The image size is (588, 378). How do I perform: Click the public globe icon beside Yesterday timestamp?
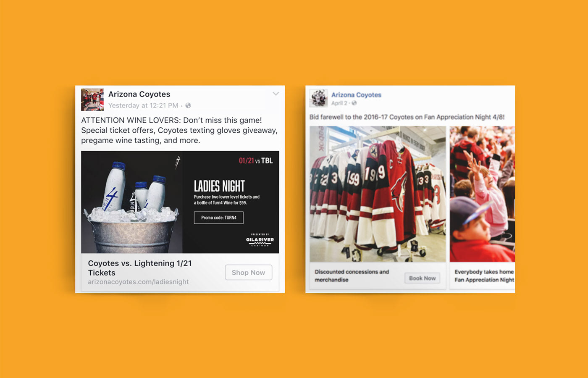[188, 105]
